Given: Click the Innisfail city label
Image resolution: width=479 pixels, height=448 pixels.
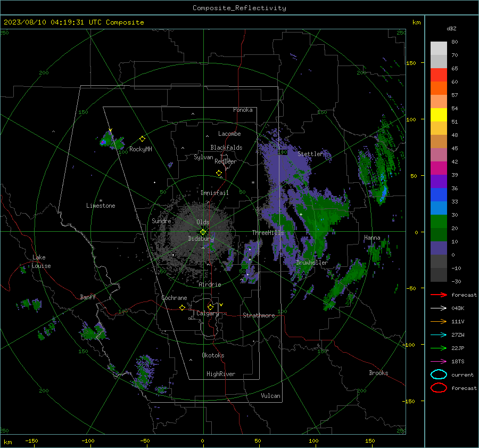Looking at the screenshot, I should pos(214,193).
